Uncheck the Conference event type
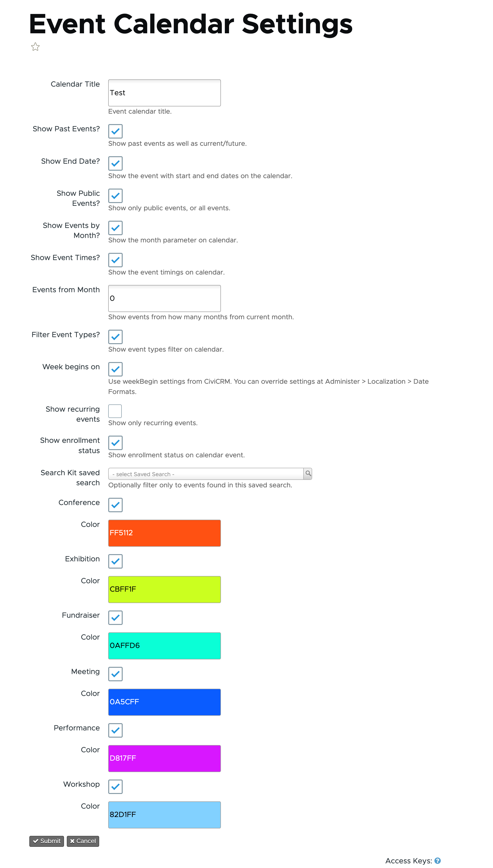The height and width of the screenshot is (868, 493). pos(115,505)
